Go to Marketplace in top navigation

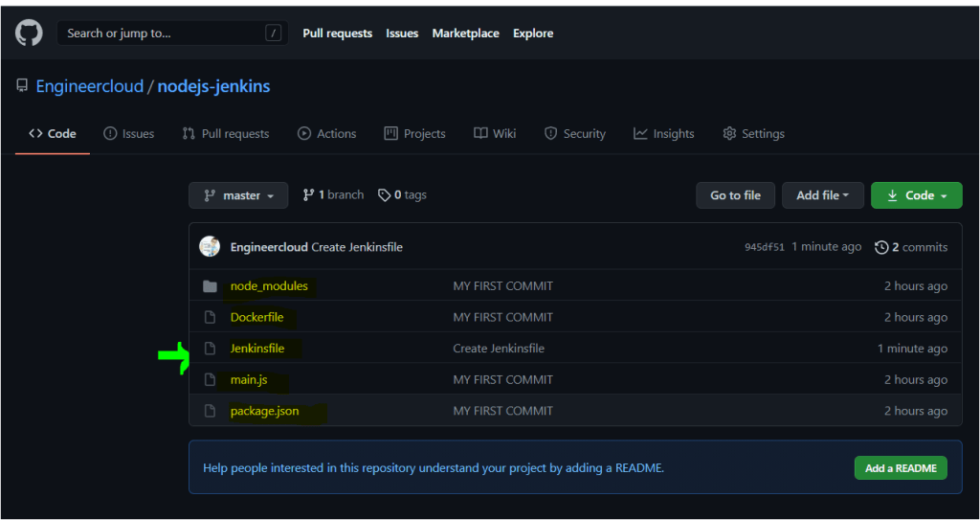[466, 34]
